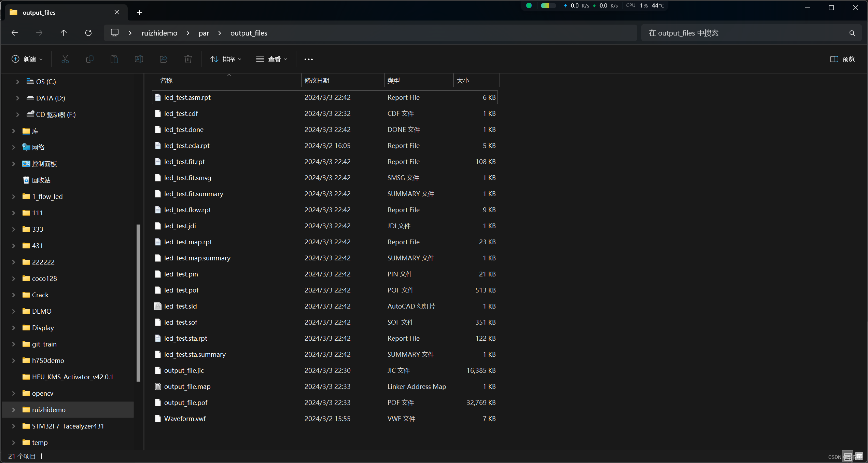Click the Cut scissors icon
Screen dimensions: 868x463
point(65,59)
